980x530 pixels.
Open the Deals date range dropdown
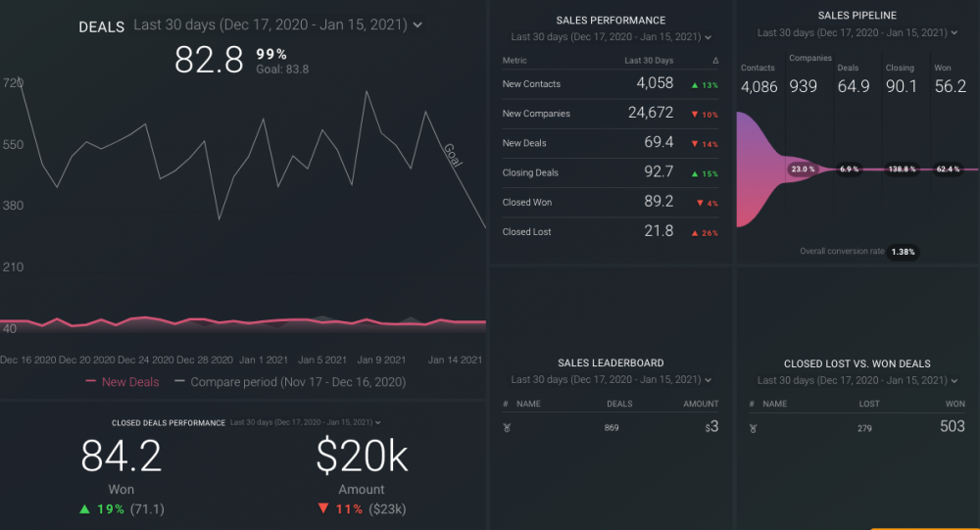(418, 24)
